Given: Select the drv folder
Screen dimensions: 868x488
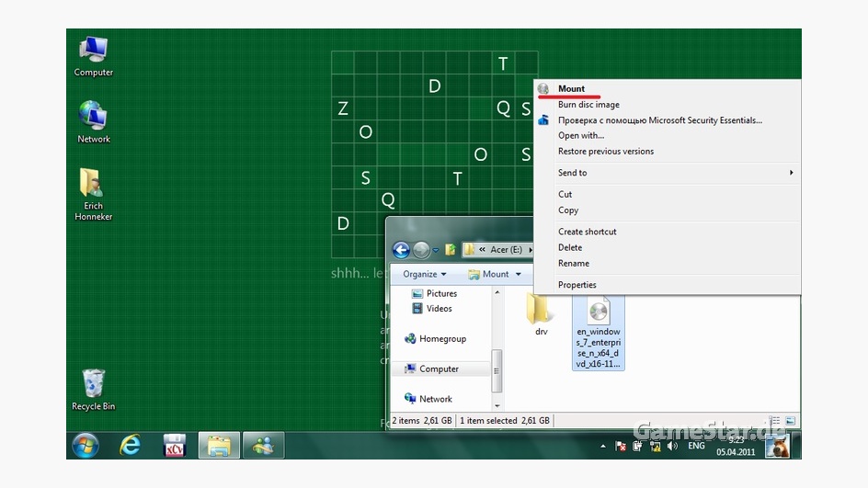Looking at the screenshot, I should click(x=541, y=312).
